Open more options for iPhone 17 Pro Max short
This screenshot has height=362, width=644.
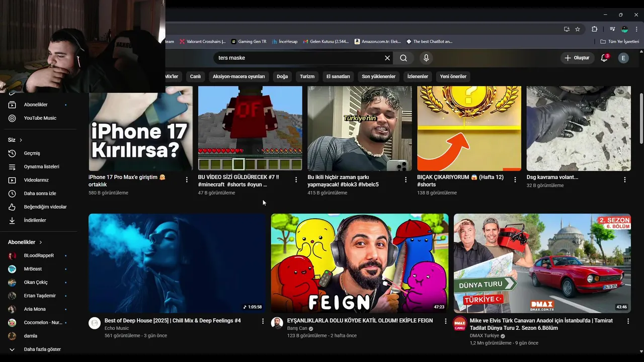tap(187, 179)
